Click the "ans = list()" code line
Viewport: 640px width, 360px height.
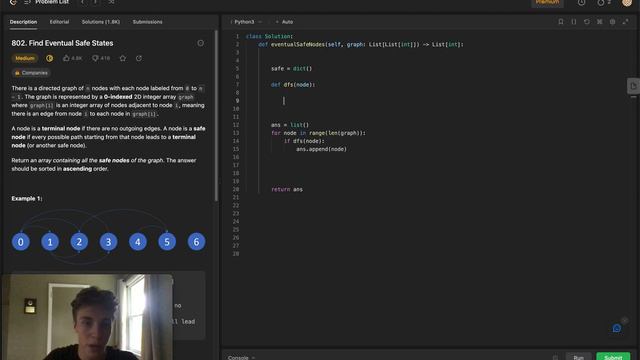[290, 125]
